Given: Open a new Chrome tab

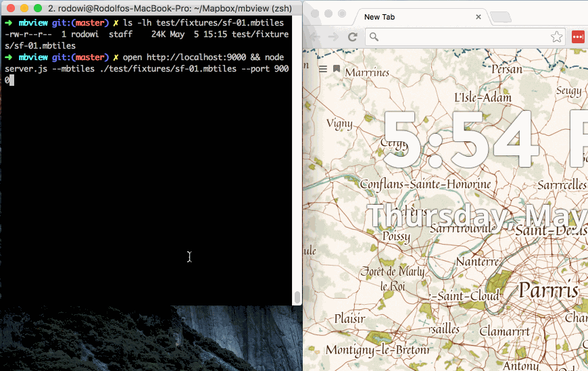Looking at the screenshot, I should tap(501, 17).
